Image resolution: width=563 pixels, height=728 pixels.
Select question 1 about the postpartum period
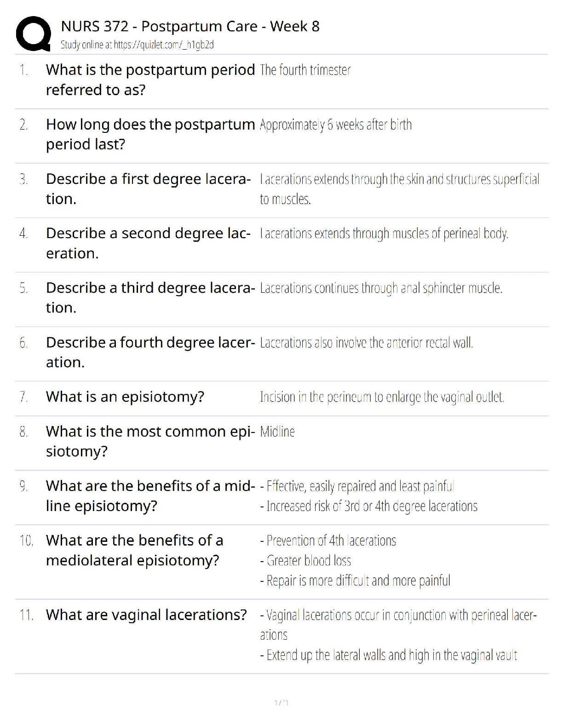point(150,80)
